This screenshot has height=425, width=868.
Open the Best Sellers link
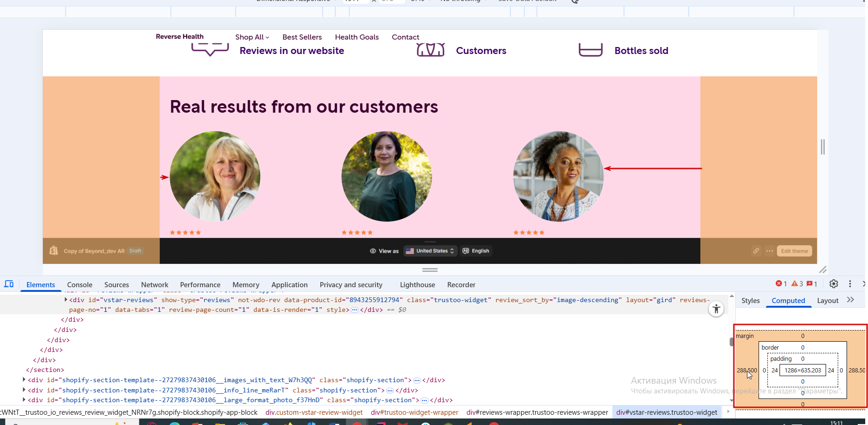pyautogui.click(x=302, y=37)
